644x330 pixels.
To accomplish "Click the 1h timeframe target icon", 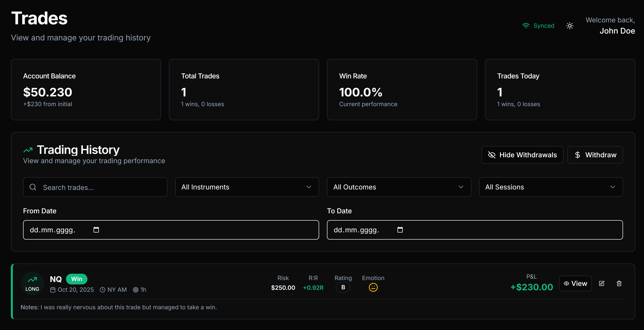I will pyautogui.click(x=135, y=290).
